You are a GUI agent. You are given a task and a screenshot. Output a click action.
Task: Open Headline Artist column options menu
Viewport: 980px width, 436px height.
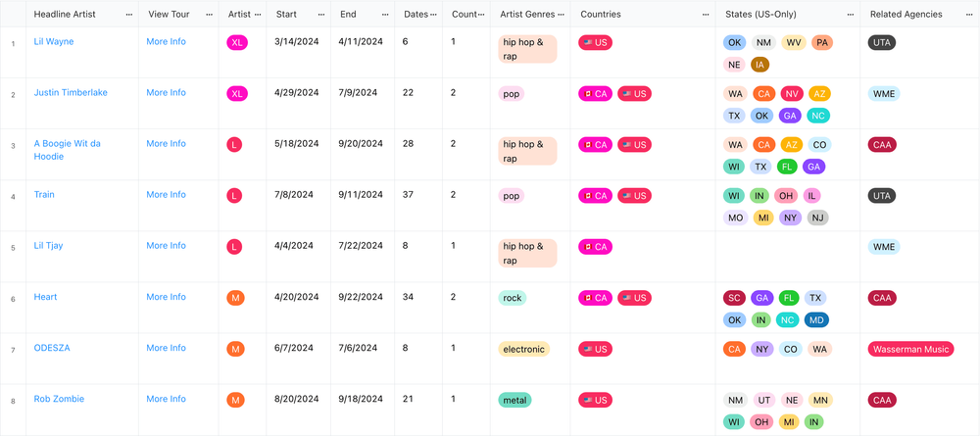128,15
